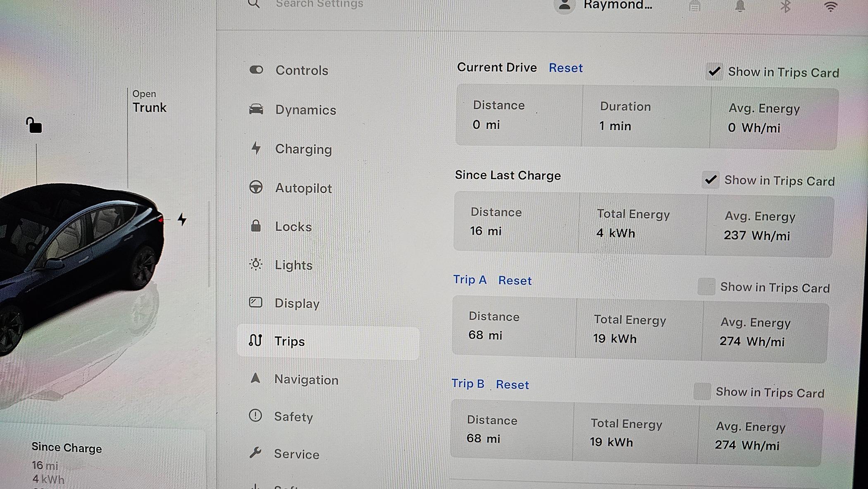Enable Show in Trips Card for Trip B

click(x=702, y=391)
